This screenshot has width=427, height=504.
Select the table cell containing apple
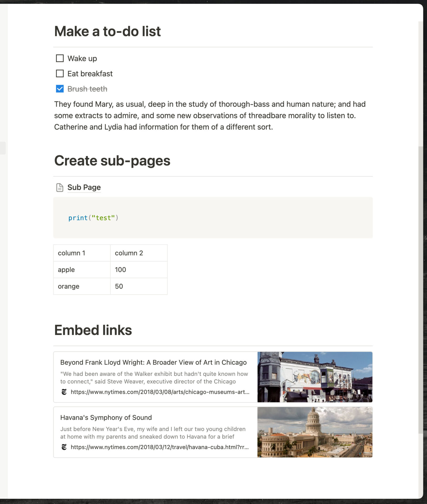(x=82, y=270)
